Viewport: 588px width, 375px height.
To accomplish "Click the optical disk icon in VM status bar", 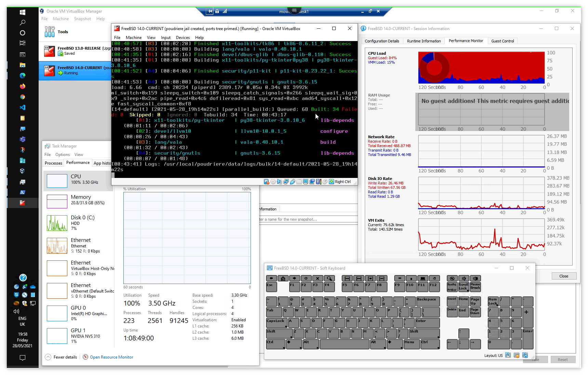I will (x=273, y=182).
